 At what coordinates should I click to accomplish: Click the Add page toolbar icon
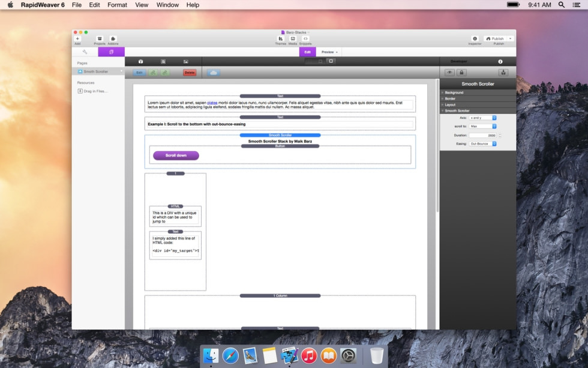[77, 38]
